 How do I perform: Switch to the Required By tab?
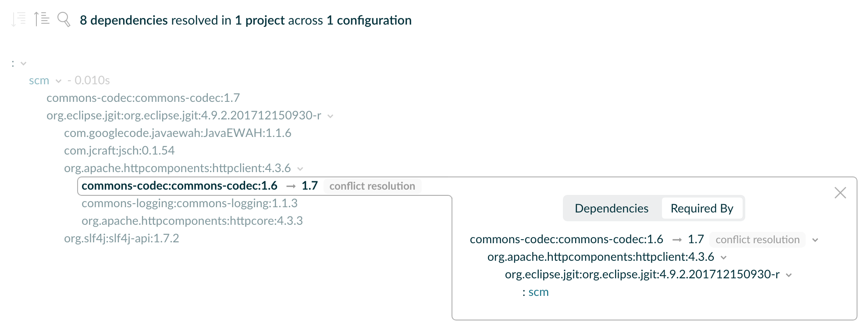(x=702, y=208)
